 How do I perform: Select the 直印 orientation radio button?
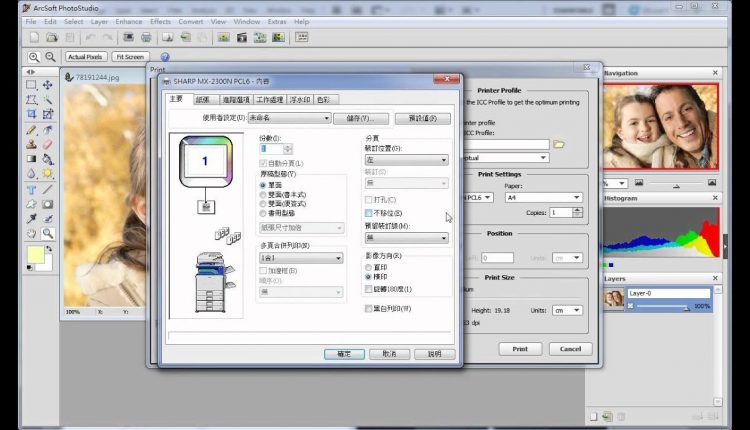click(368, 267)
